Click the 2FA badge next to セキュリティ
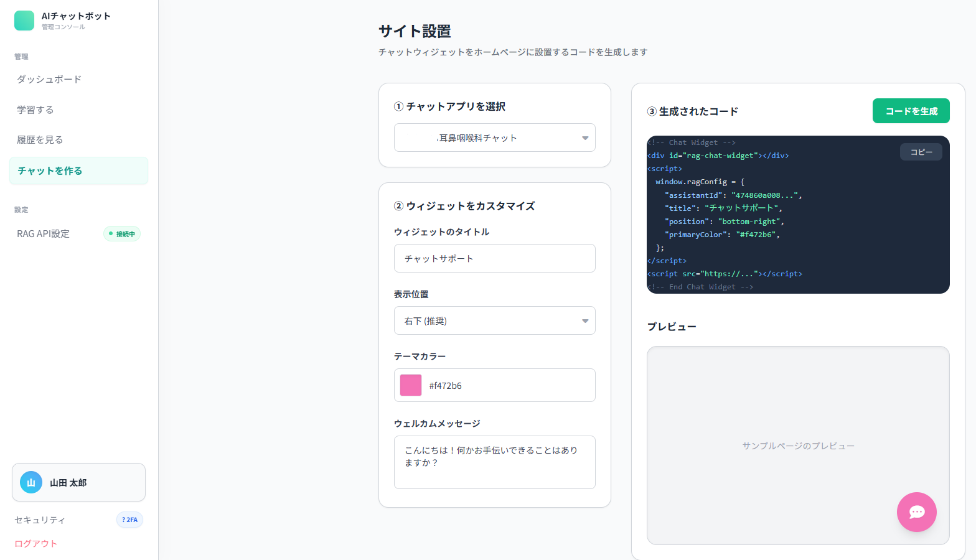 tap(129, 520)
